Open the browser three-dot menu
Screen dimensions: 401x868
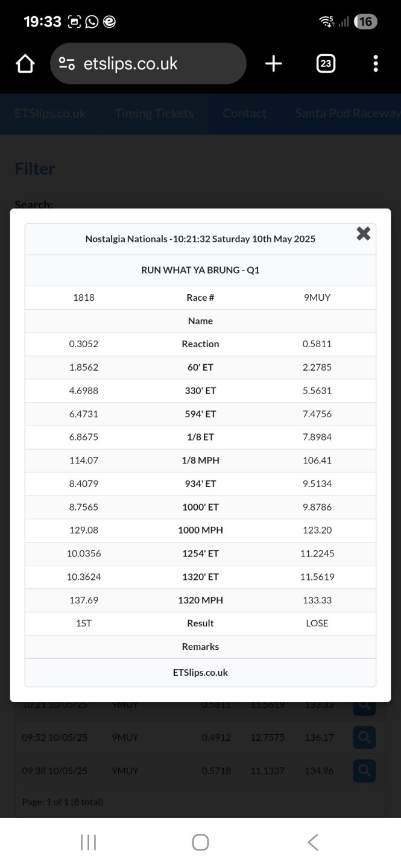click(375, 63)
